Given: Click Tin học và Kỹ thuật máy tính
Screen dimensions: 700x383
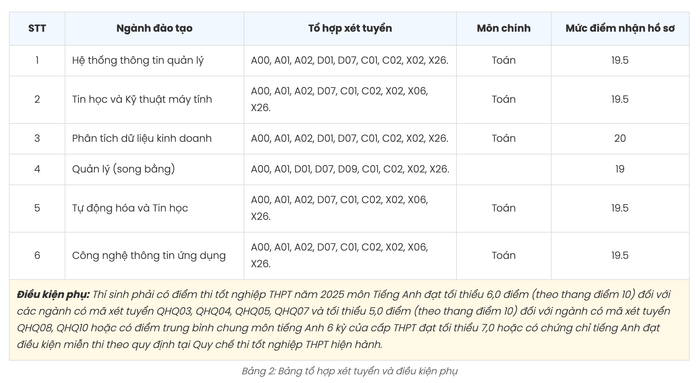Looking at the screenshot, I should coord(142,99).
